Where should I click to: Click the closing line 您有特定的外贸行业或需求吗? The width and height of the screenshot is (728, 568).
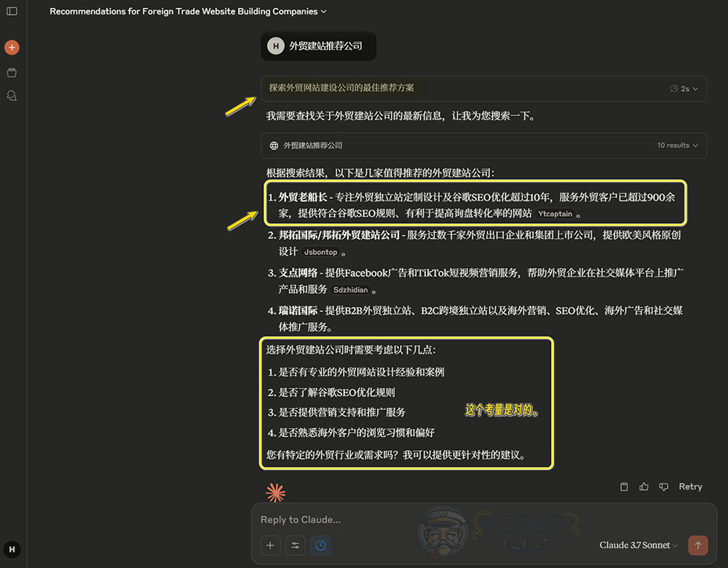395,454
